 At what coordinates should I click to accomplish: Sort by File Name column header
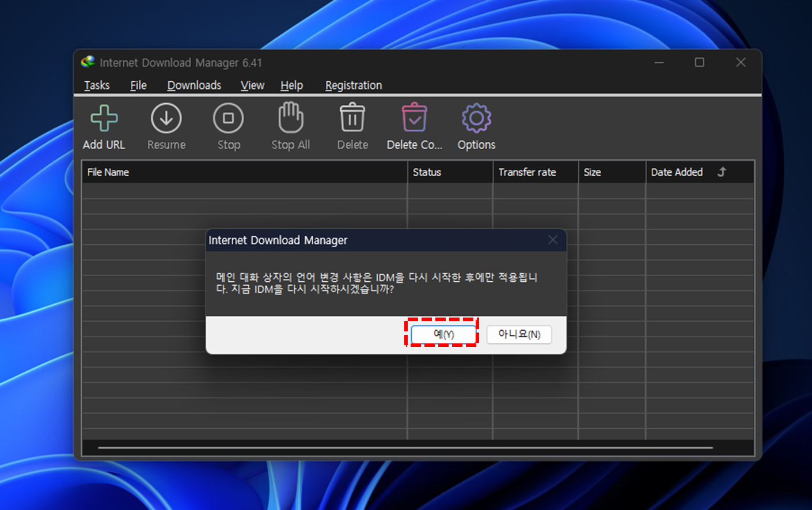click(x=244, y=172)
